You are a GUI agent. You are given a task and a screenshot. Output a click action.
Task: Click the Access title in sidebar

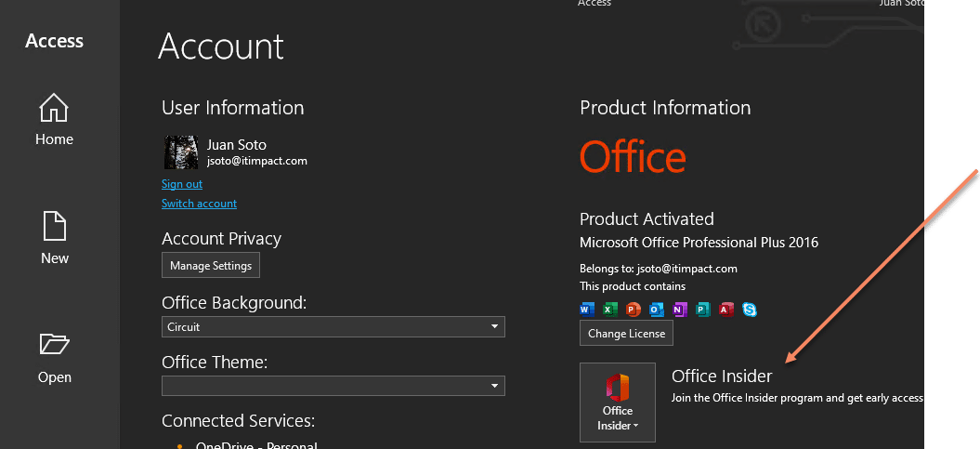[x=55, y=41]
